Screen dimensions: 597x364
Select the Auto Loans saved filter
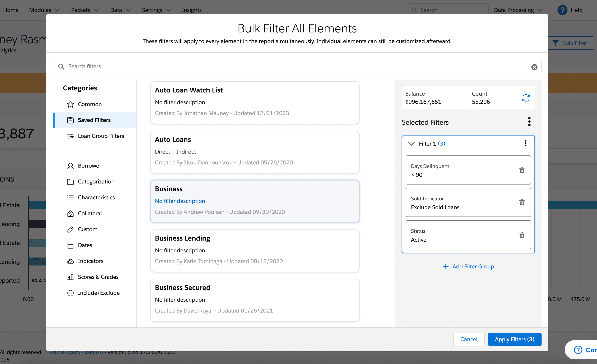255,152
